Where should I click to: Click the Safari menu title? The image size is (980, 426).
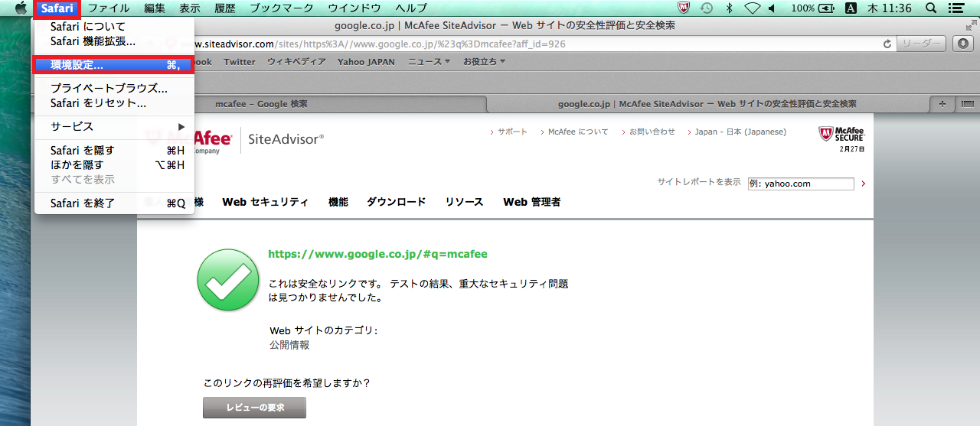click(x=57, y=8)
